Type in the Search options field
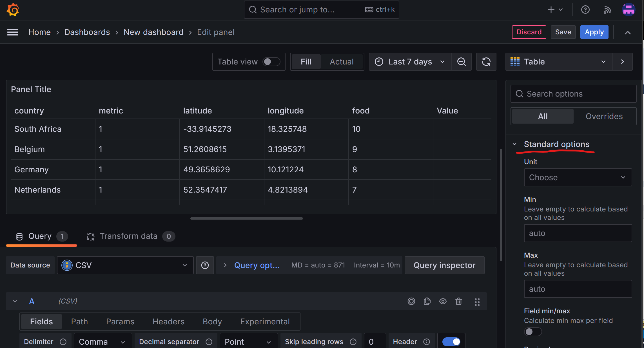644x348 pixels. pyautogui.click(x=573, y=94)
